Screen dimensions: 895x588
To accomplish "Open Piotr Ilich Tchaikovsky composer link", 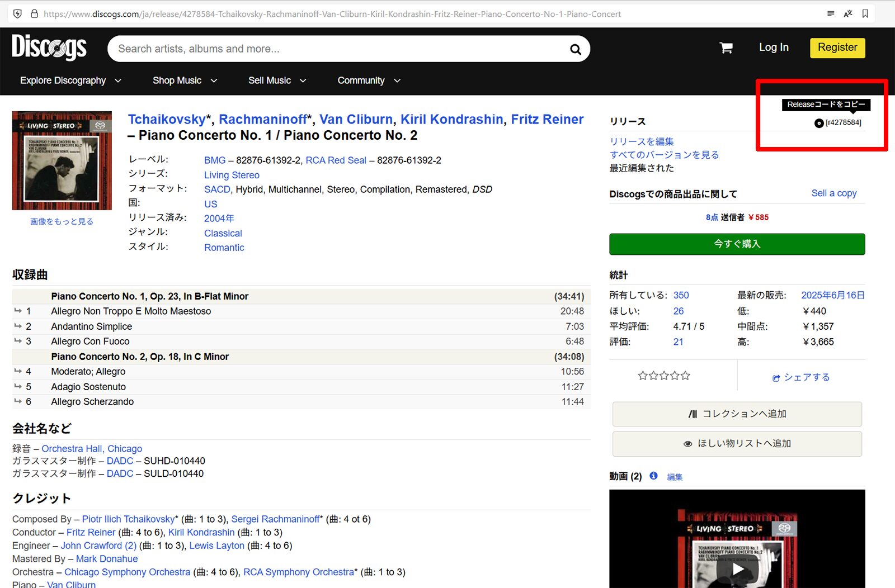I will 129,519.
